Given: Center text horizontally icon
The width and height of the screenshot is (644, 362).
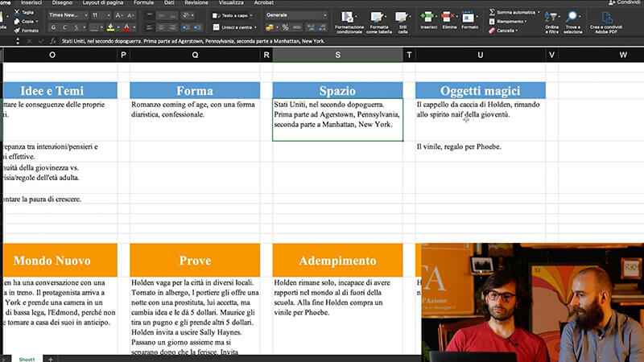Looking at the screenshot, I should click(x=162, y=27).
